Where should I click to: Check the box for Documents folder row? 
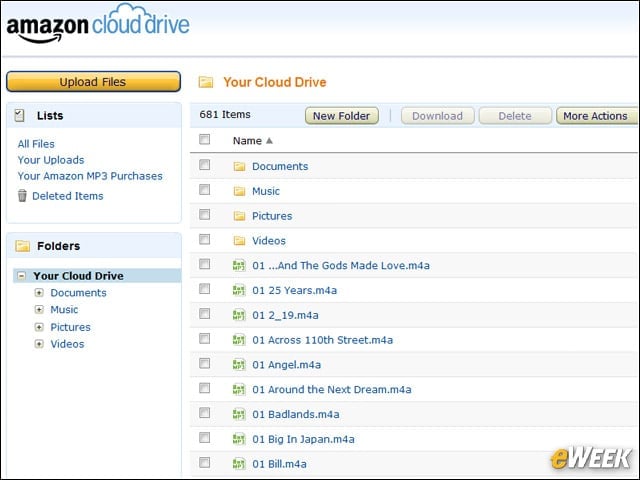[x=204, y=165]
